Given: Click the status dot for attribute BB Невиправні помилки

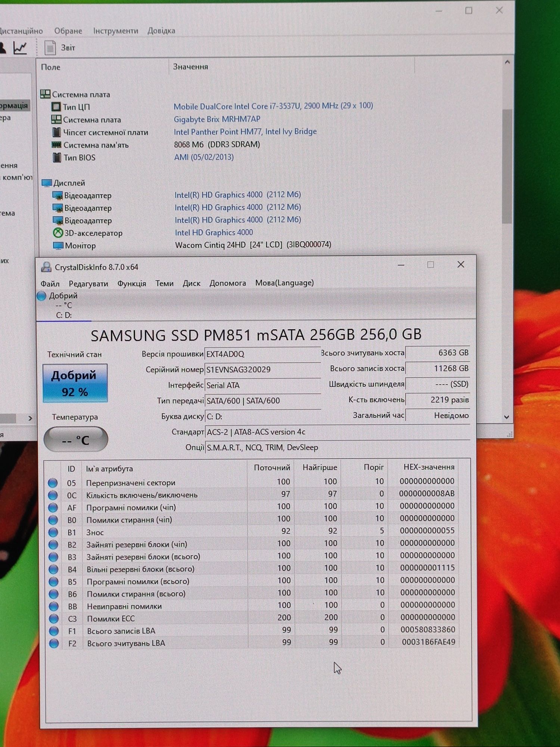Looking at the screenshot, I should pos(54,606).
